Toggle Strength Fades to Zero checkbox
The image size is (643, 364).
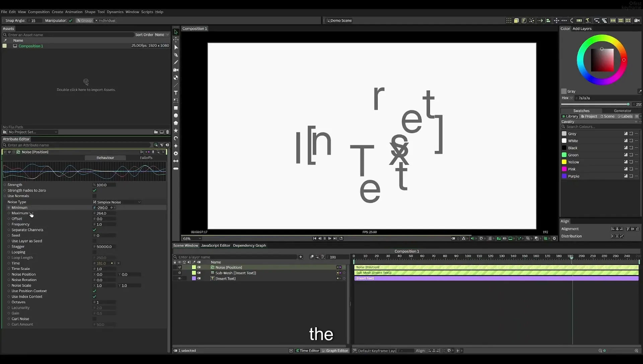coord(94,190)
